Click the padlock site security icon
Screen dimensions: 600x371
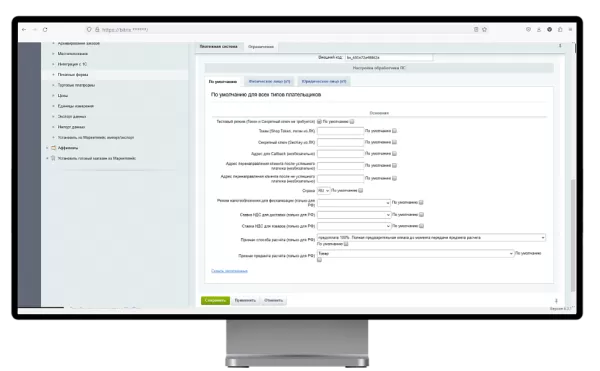(x=97, y=29)
